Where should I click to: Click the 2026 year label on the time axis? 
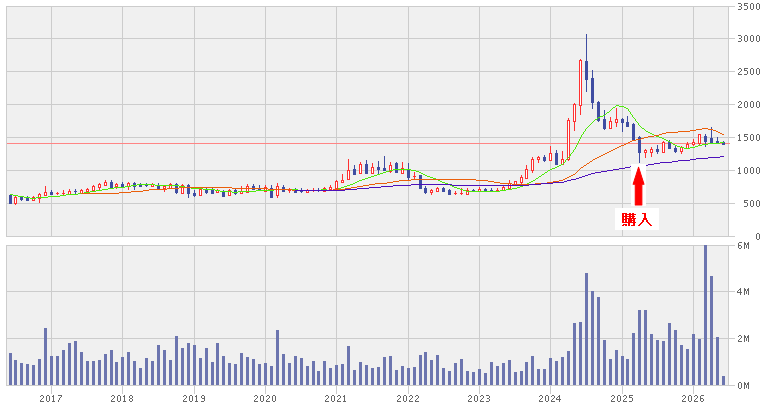[x=693, y=399]
